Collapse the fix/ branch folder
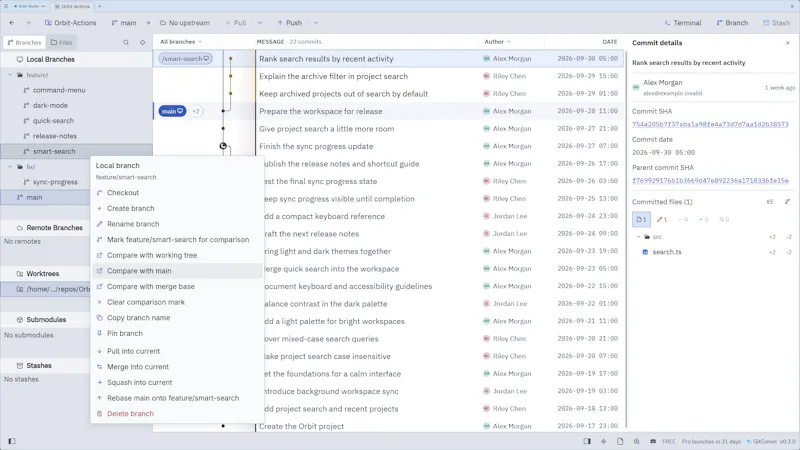800x450 pixels. click(x=10, y=167)
